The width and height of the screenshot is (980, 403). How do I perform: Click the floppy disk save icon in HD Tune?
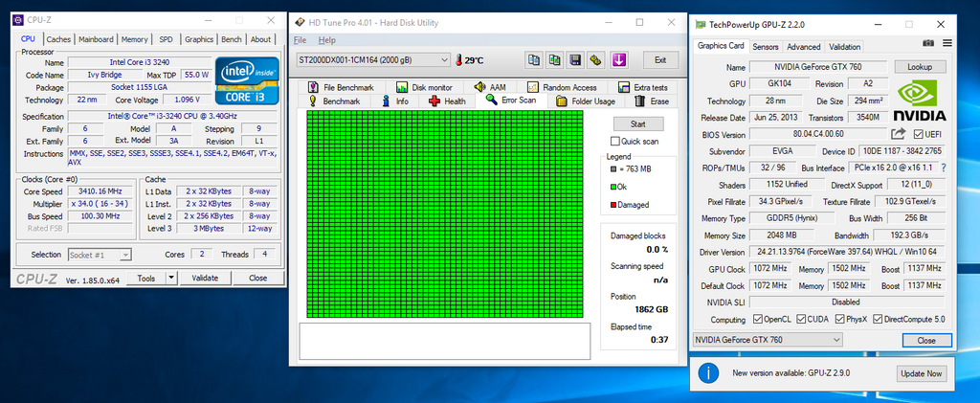575,60
